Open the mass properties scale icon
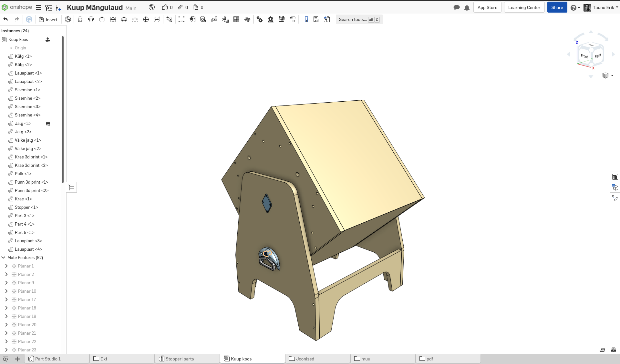The width and height of the screenshot is (620, 364). 614,350
